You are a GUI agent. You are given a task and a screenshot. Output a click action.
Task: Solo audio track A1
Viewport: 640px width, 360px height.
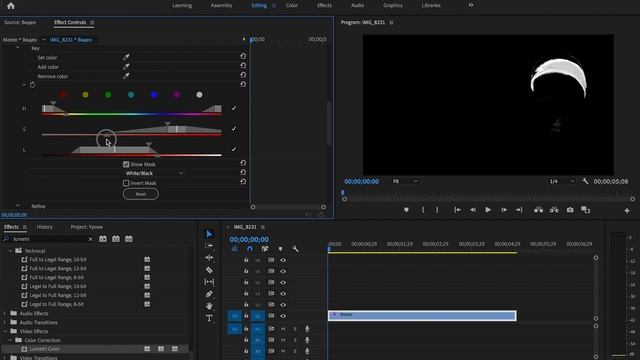295,329
